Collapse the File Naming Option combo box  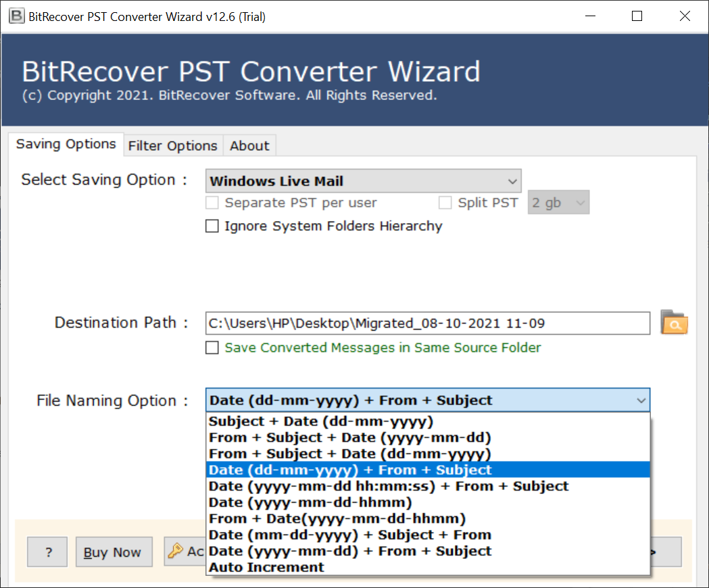(x=428, y=400)
